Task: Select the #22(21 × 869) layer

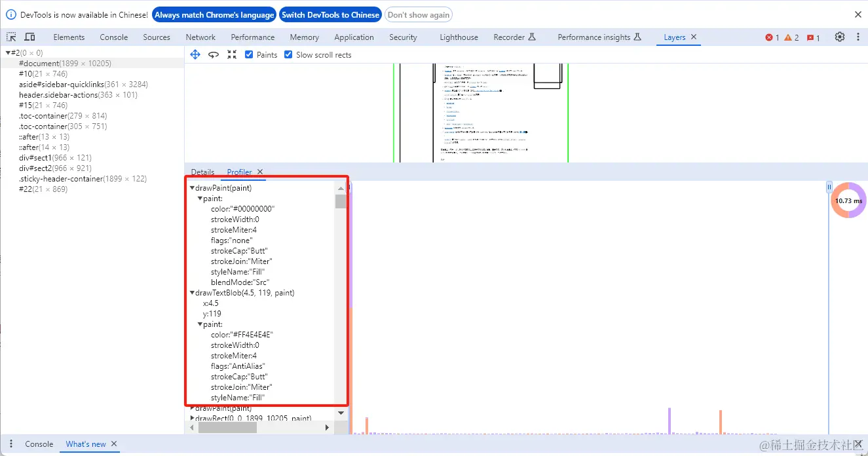Action: click(x=92, y=189)
